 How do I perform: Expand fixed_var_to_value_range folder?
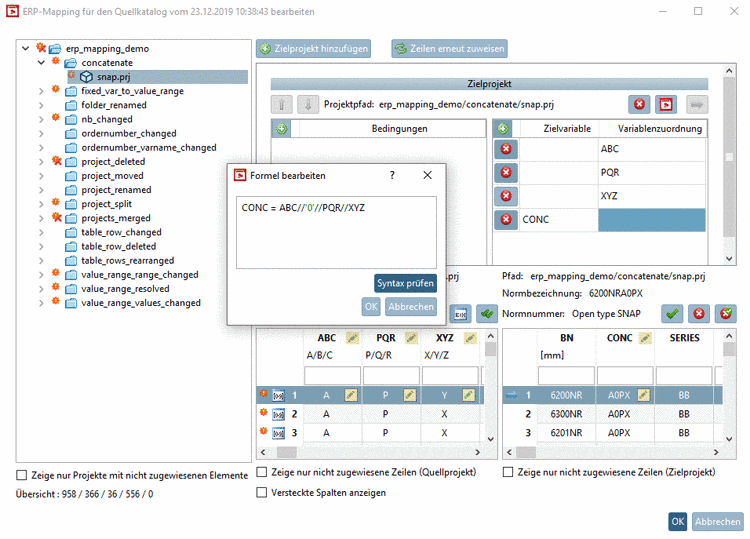coord(41,91)
